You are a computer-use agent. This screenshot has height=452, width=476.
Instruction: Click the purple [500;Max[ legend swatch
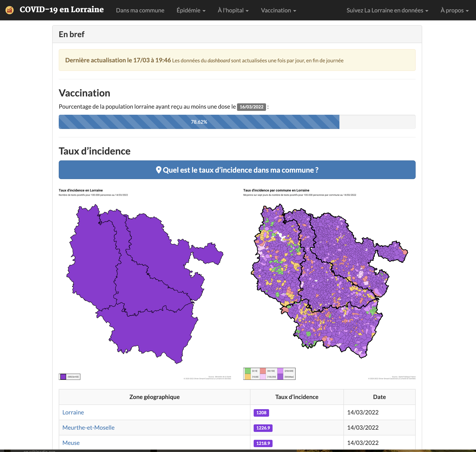[280, 377]
